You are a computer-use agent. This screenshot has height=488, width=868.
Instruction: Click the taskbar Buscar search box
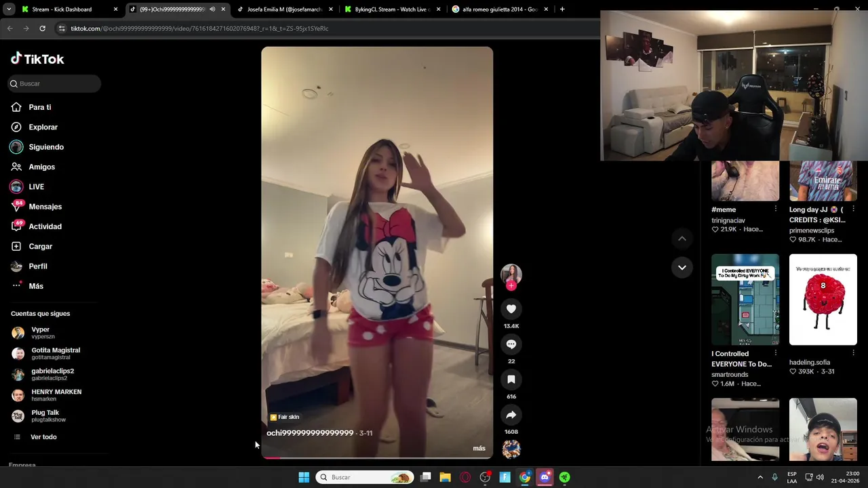point(365,477)
